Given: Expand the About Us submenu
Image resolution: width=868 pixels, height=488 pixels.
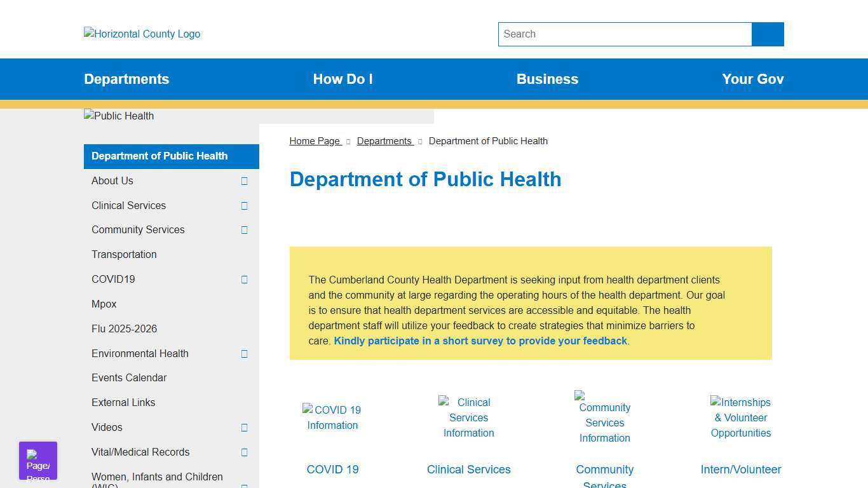Looking at the screenshot, I should click(x=244, y=181).
